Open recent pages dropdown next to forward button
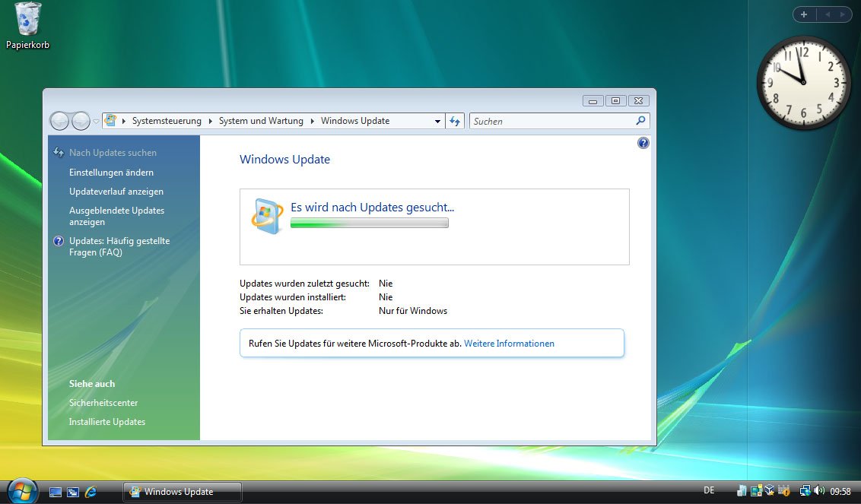 [96, 122]
